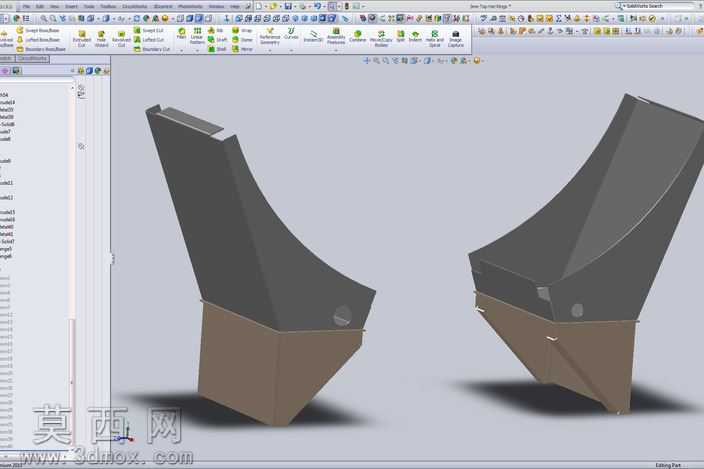Click the feature tree vertical scrollbar
The height and width of the screenshot is (469, 704).
point(72,269)
